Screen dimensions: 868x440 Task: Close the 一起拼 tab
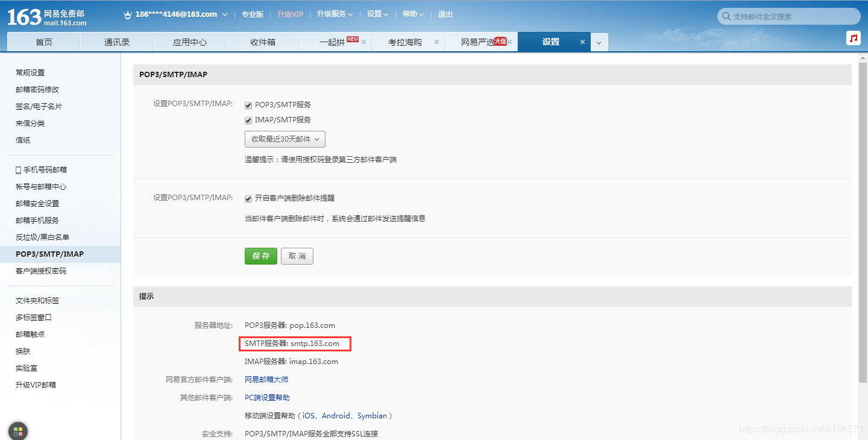pos(363,42)
